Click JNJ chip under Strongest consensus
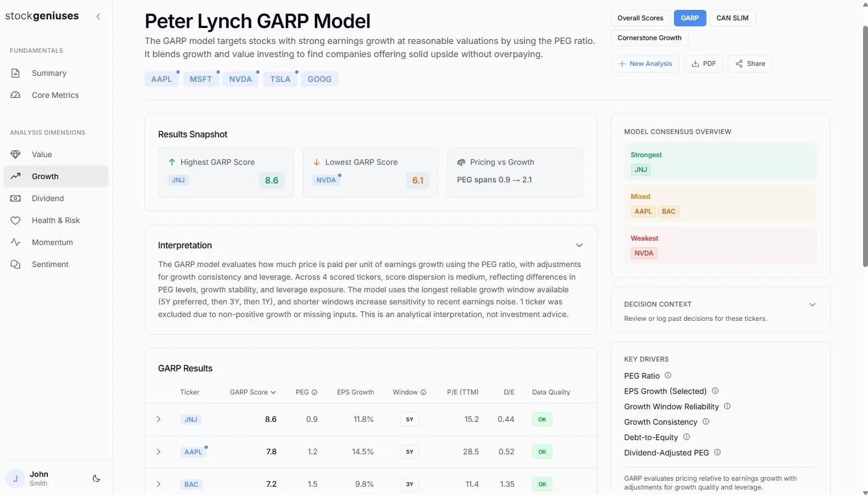 point(641,170)
